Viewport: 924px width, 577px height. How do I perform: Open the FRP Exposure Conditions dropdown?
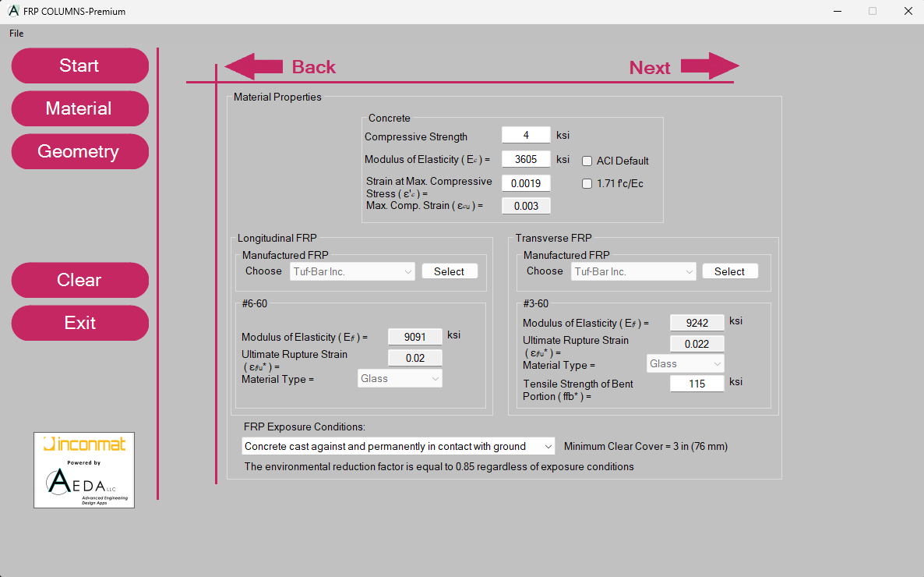[398, 447]
